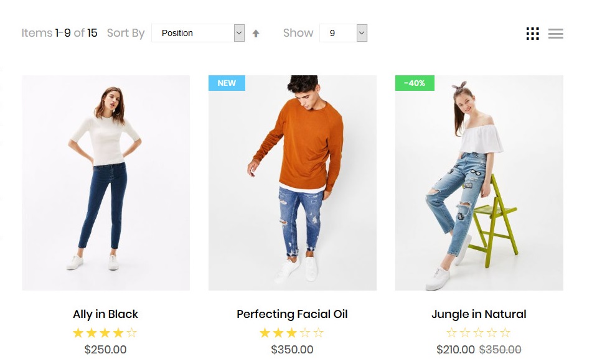This screenshot has height=364, width=592.
Task: Click the -40% discount badge
Action: (415, 83)
